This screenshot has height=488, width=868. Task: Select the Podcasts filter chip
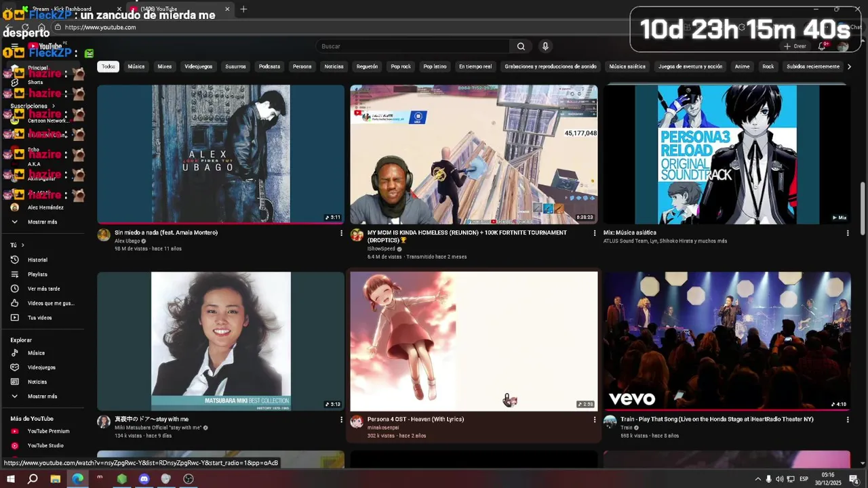[x=269, y=66]
